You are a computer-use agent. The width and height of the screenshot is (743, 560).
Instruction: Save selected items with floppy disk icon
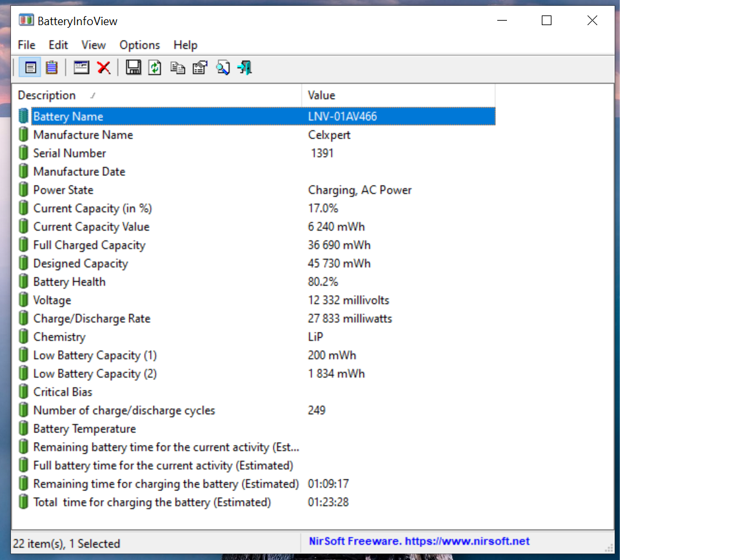point(134,68)
